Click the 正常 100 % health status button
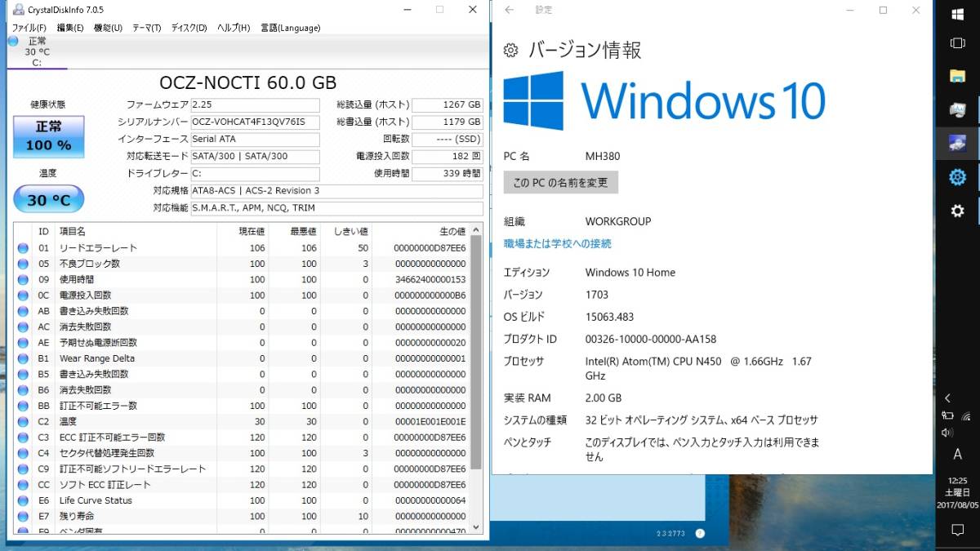Screen dimensions: 980x551 (x=48, y=136)
